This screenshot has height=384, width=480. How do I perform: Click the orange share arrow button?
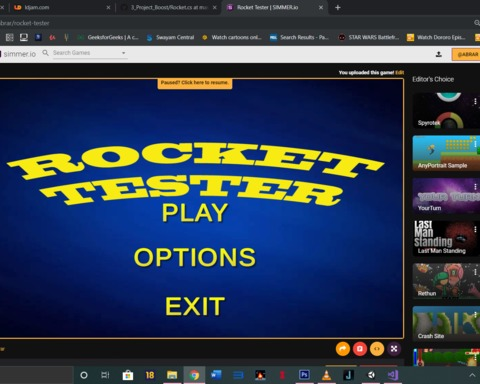[x=343, y=349]
